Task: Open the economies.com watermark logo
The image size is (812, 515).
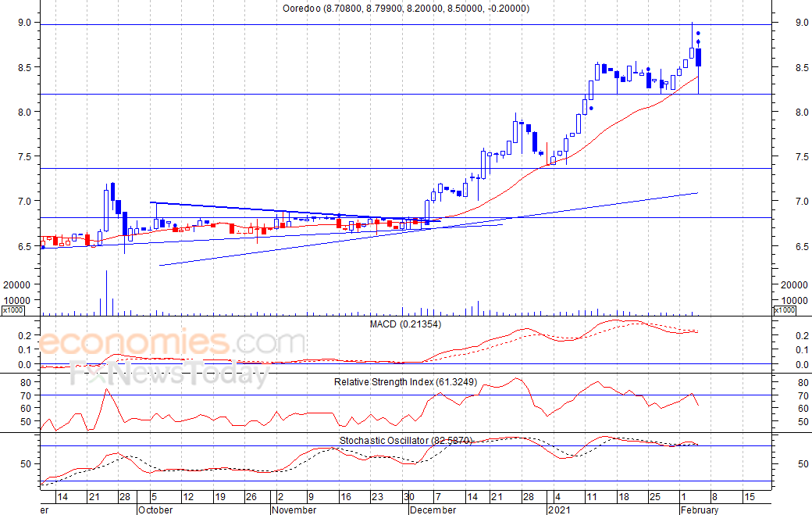Action: pyautogui.click(x=172, y=344)
